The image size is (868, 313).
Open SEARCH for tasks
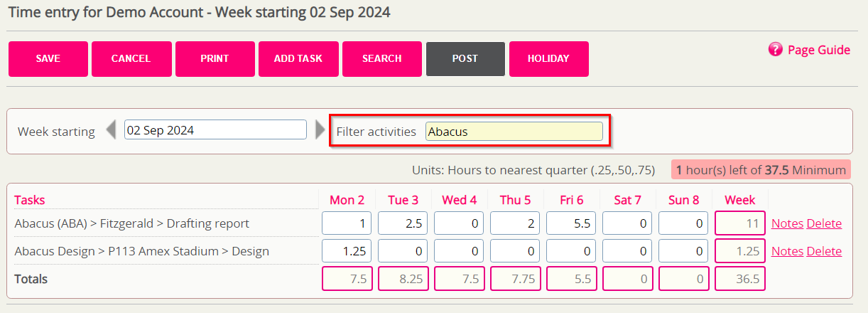(x=382, y=58)
